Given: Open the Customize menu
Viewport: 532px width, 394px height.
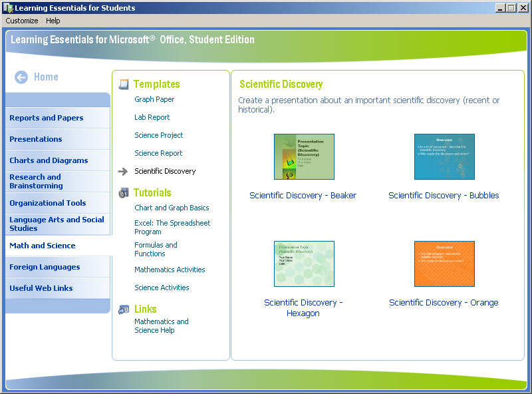Looking at the screenshot, I should (22, 21).
